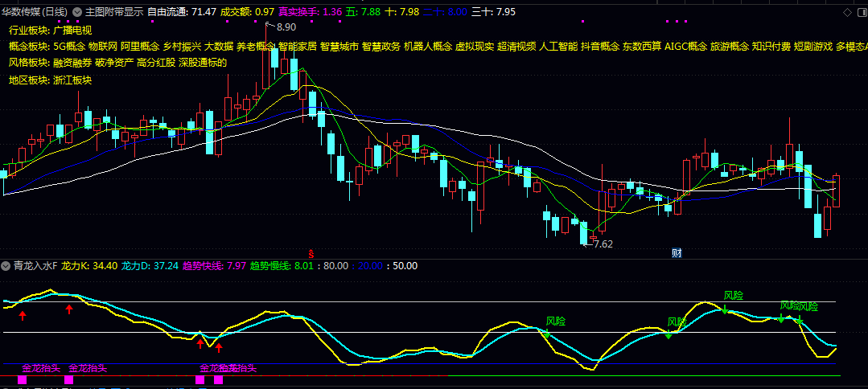Click the 融资融券 style tag
This screenshot has height=389, width=868.
(x=72, y=63)
